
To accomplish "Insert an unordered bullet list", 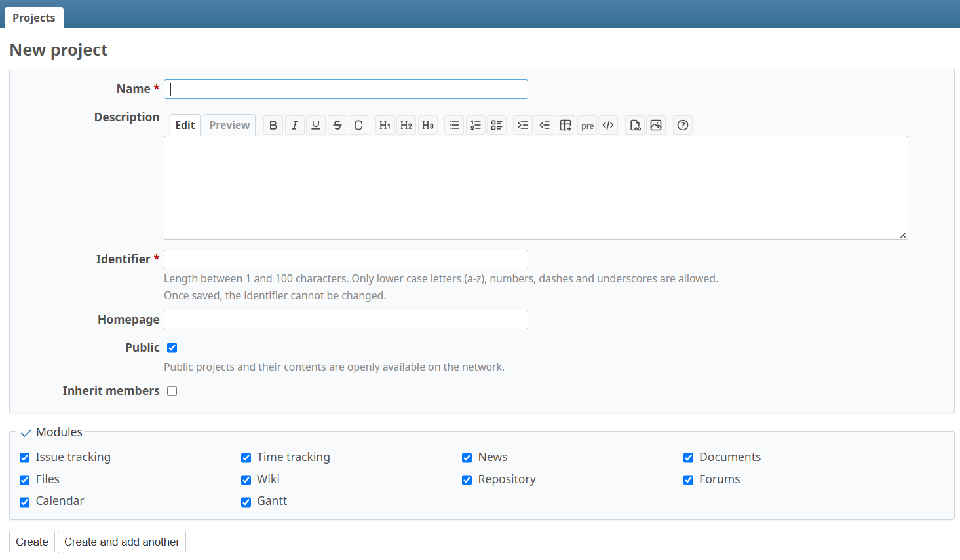I will [454, 125].
